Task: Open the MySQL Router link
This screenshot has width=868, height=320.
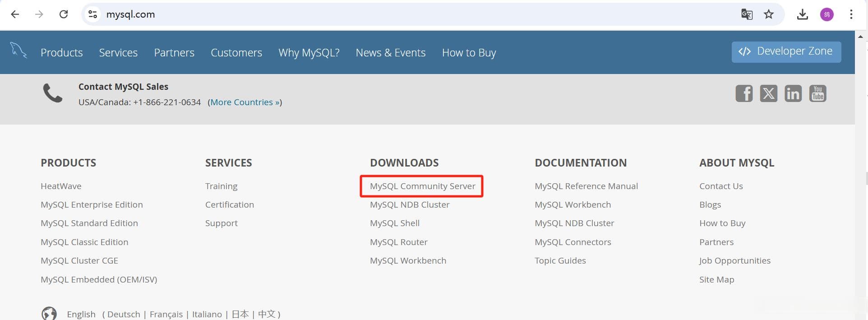Action: (399, 242)
